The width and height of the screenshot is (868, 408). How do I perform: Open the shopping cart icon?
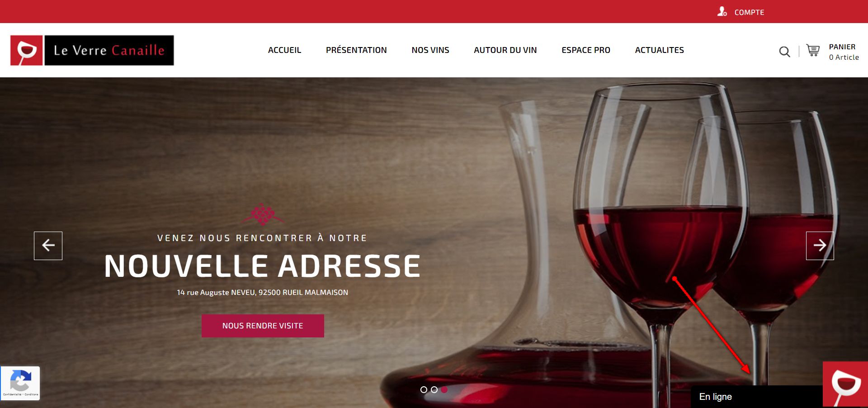(813, 51)
